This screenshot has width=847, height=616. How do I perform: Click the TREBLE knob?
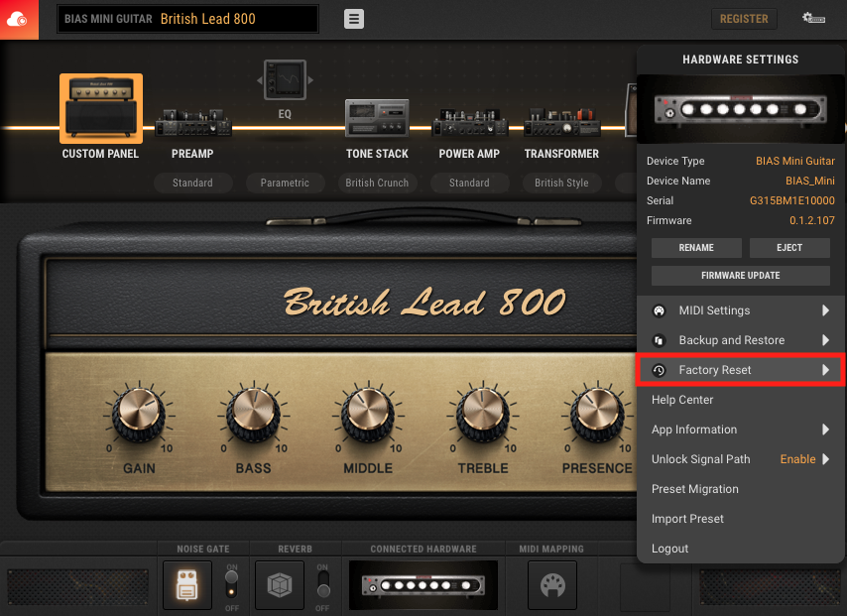483,415
